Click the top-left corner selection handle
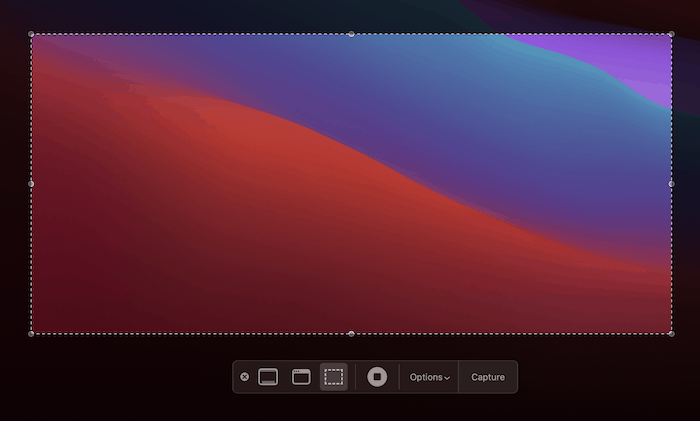Screen dimensions: 700x421 [x=31, y=34]
